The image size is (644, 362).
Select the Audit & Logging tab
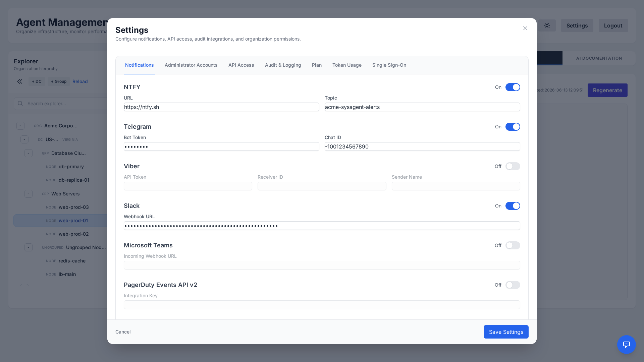(x=283, y=65)
